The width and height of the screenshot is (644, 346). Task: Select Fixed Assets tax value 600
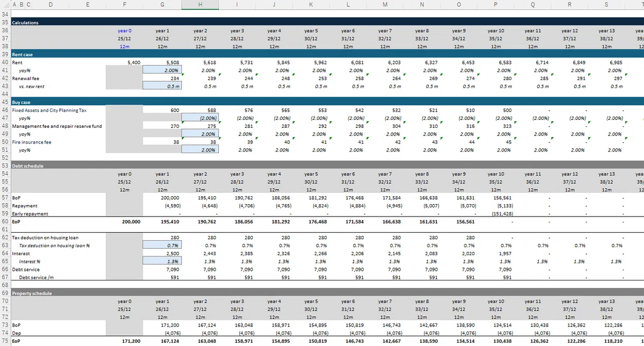pyautogui.click(x=163, y=110)
